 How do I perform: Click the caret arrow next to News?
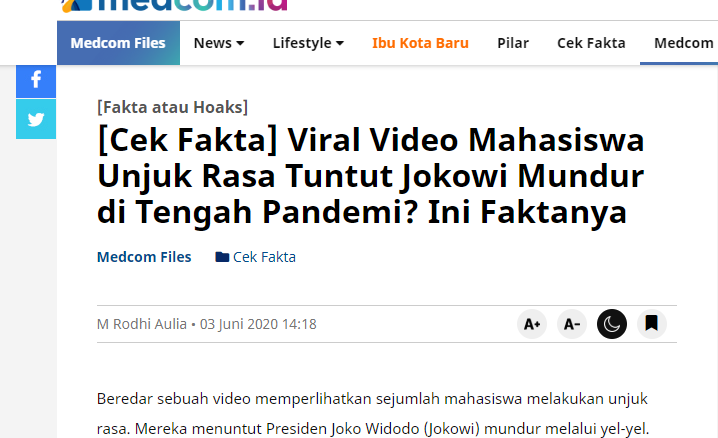pos(240,43)
